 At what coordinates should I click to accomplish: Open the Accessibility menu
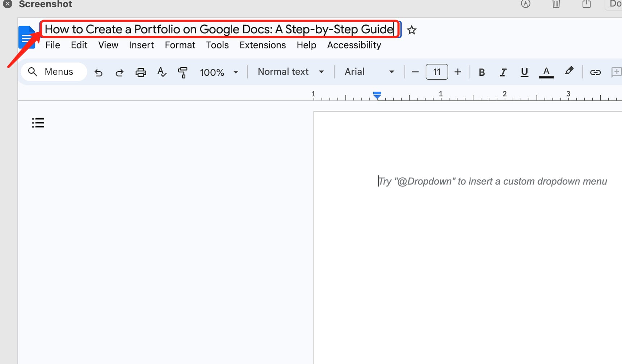coord(354,45)
